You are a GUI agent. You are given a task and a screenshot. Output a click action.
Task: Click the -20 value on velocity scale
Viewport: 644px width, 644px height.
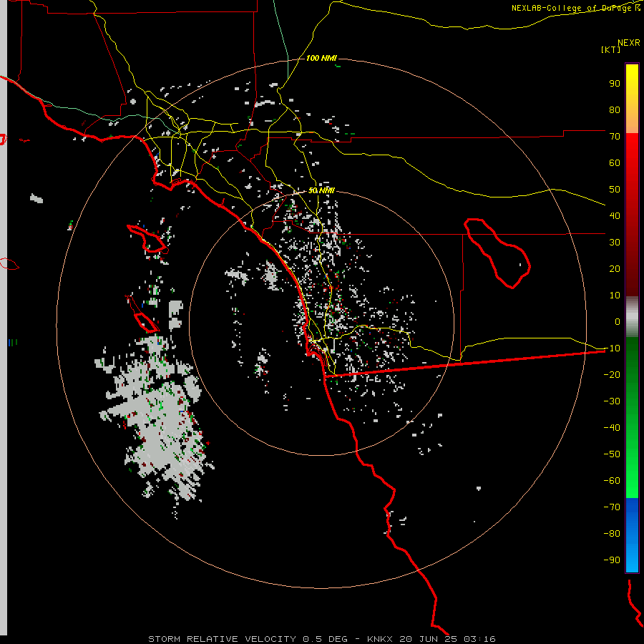612,375
